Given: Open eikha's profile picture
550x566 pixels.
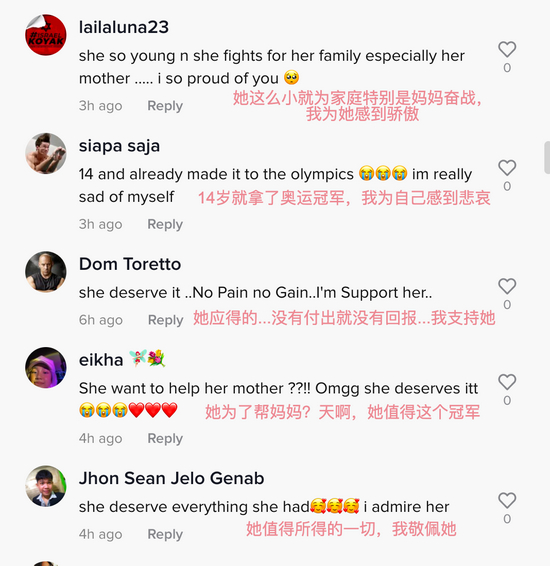Looking at the screenshot, I should click(x=46, y=367).
